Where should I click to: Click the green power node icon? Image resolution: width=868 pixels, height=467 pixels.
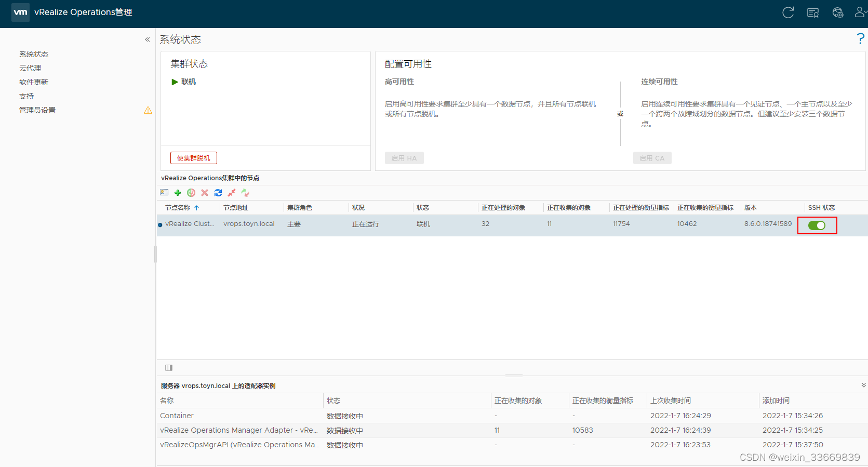(191, 193)
